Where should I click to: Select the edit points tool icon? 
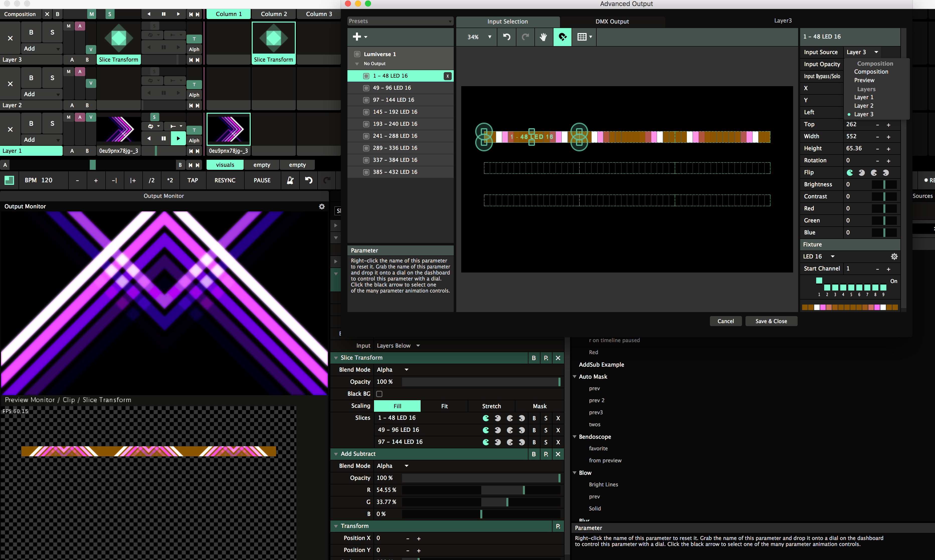562,37
